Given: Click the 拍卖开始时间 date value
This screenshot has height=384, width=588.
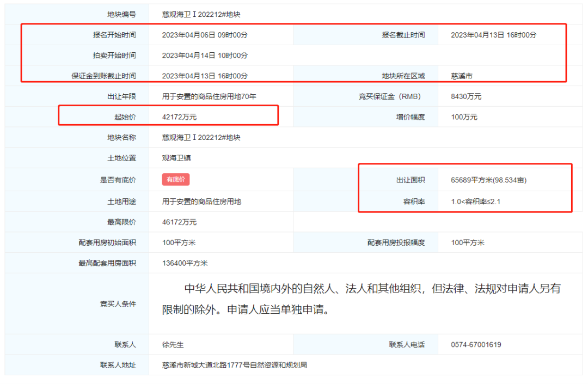Looking at the screenshot, I should click(x=205, y=56).
